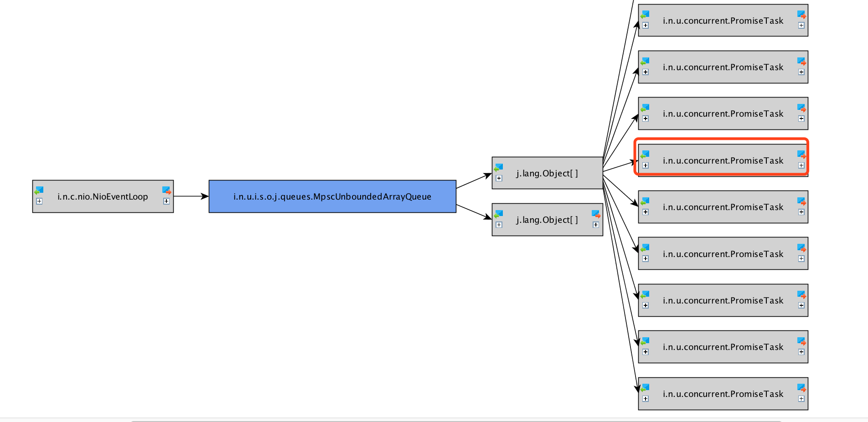
Task: Expand right plus box on NioEventLoop node
Action: (166, 201)
